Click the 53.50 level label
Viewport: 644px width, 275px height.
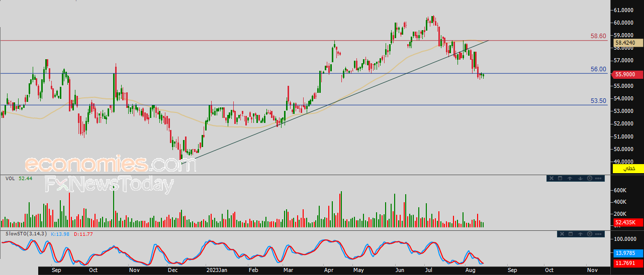[x=598, y=101]
